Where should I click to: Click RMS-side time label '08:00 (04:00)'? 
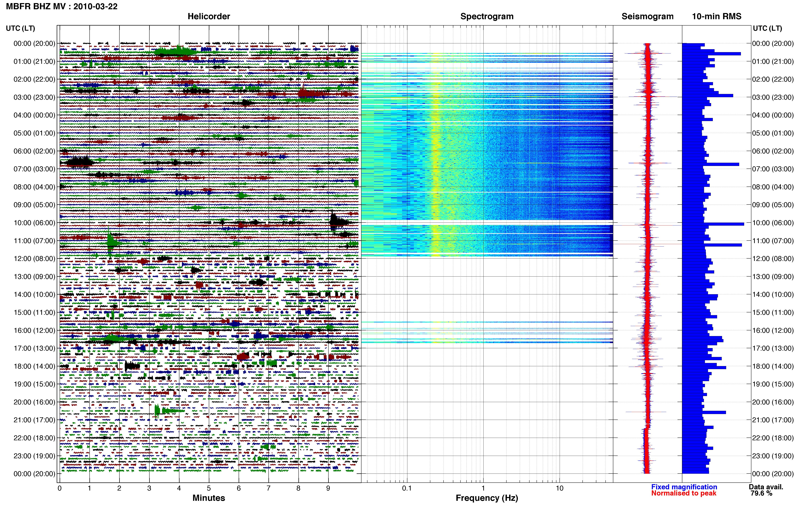[x=773, y=187]
